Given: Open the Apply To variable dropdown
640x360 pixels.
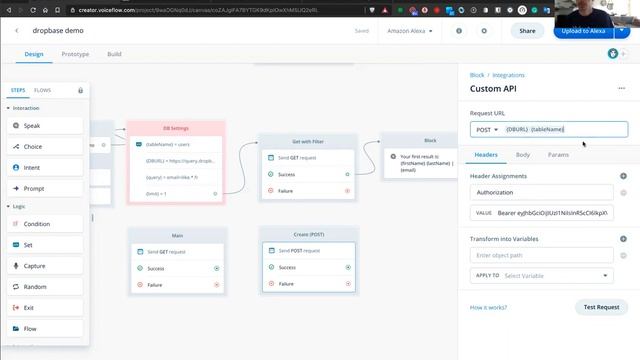Looking at the screenshot, I should tap(542, 276).
